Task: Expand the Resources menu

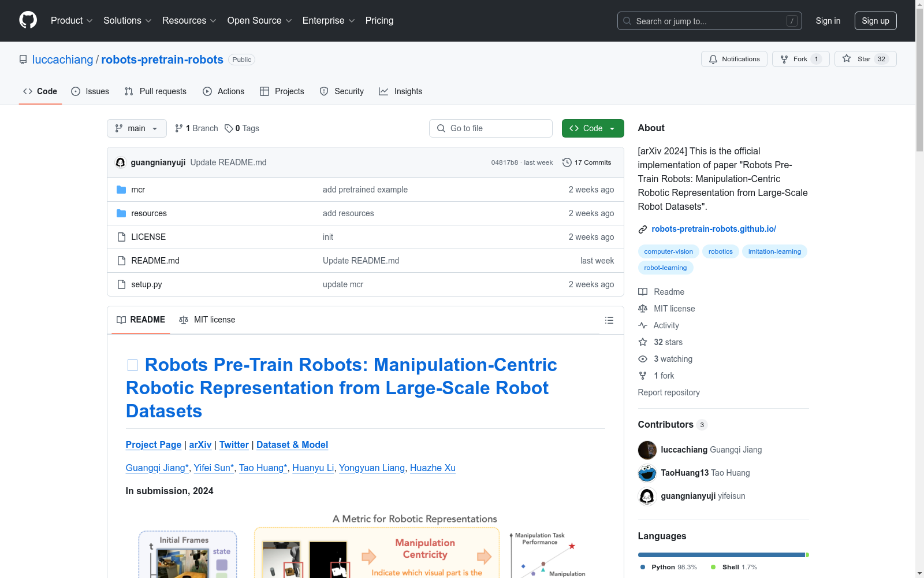Action: [x=189, y=21]
